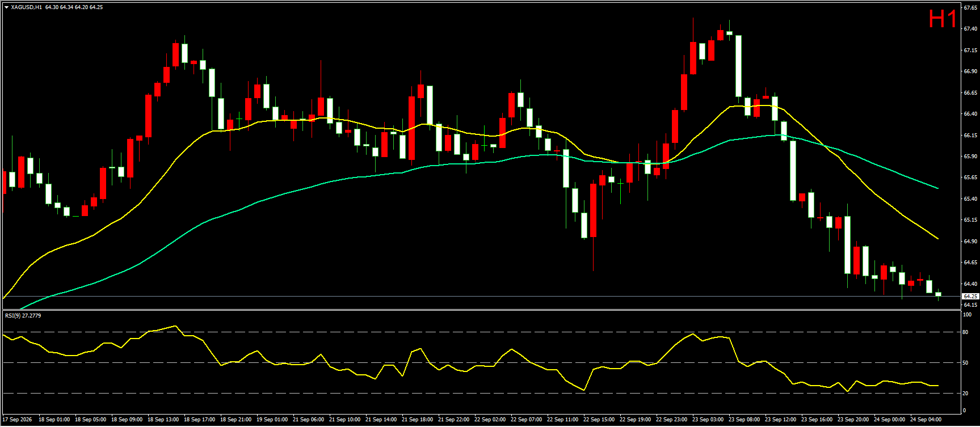Click the 64.15 price scale label
Viewport: 980px width, 427px height.
point(970,305)
